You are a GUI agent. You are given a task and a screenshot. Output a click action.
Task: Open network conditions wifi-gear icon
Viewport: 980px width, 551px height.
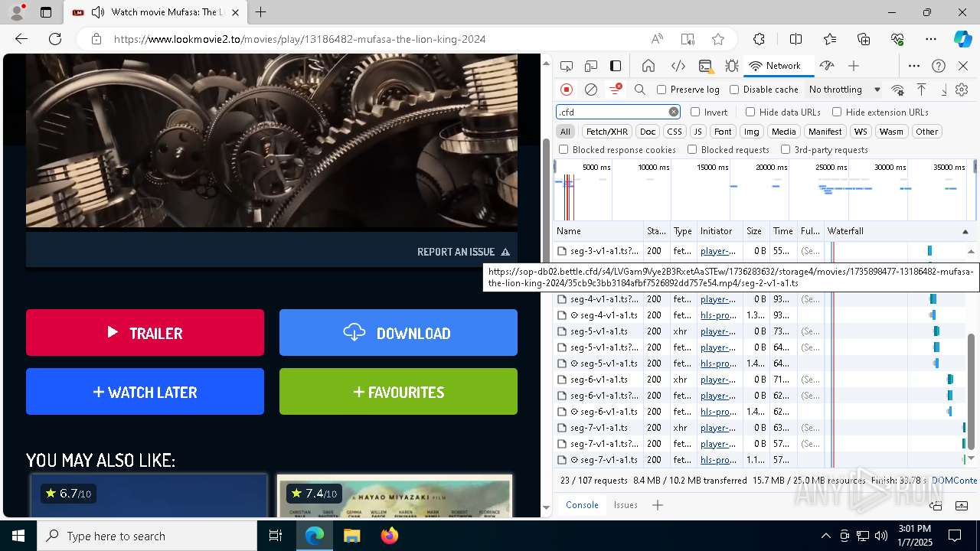(898, 90)
